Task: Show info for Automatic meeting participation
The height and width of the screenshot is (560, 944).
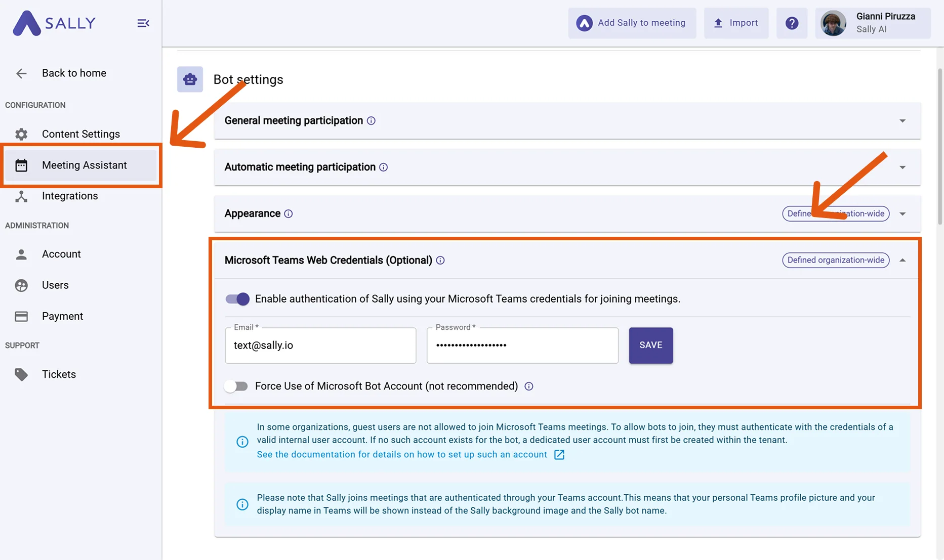Action: tap(384, 167)
